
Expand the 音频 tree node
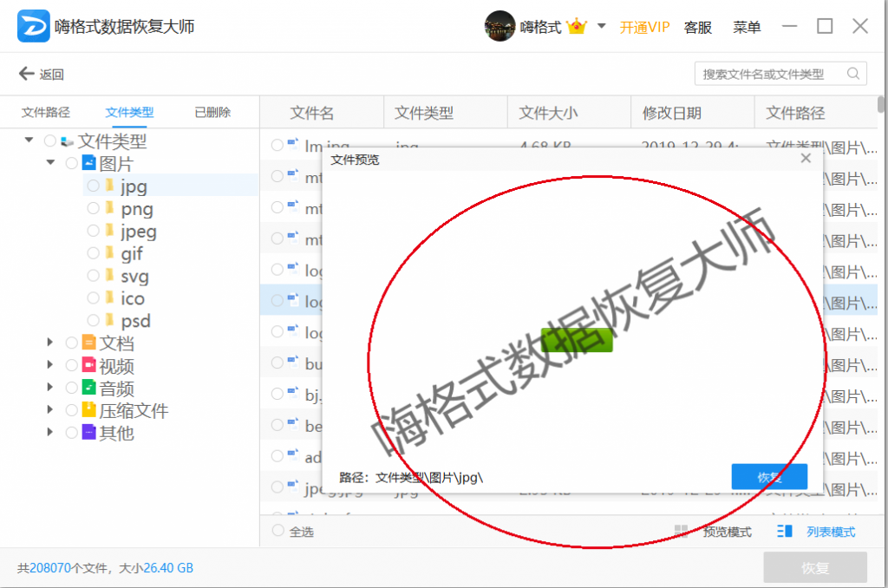49,387
